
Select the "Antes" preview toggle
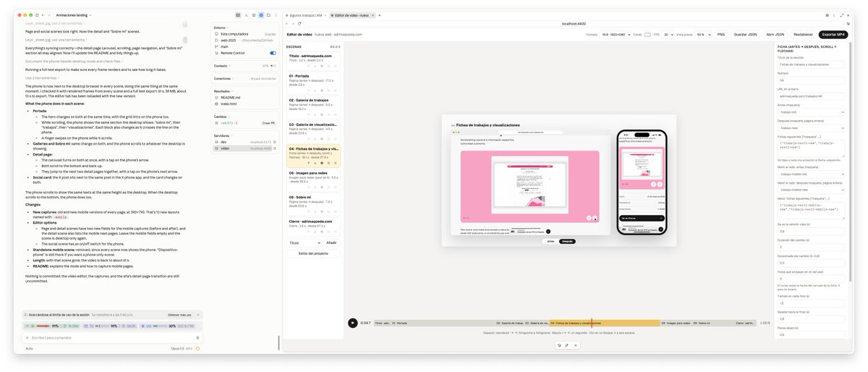551,241
